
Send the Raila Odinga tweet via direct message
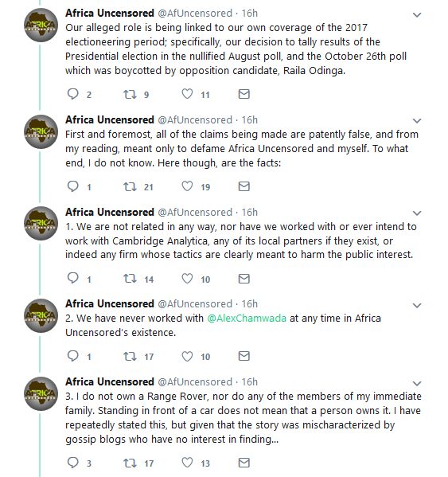243,94
